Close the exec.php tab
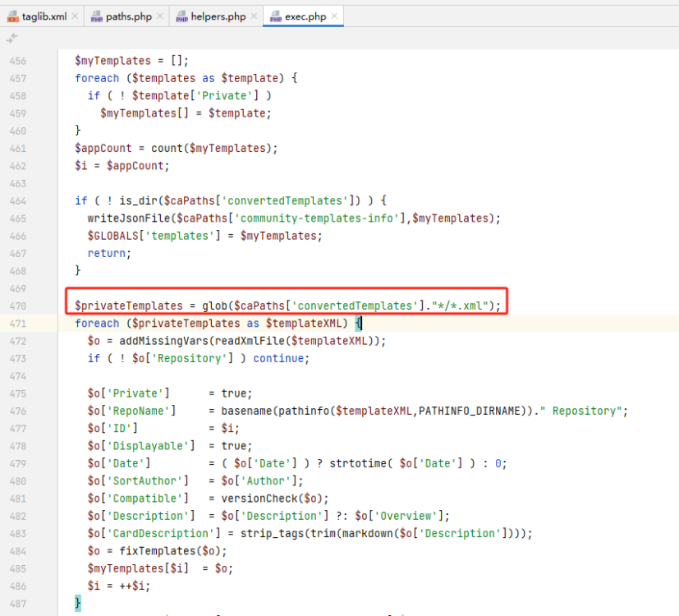Screen dimensions: 679x616 (334, 16)
